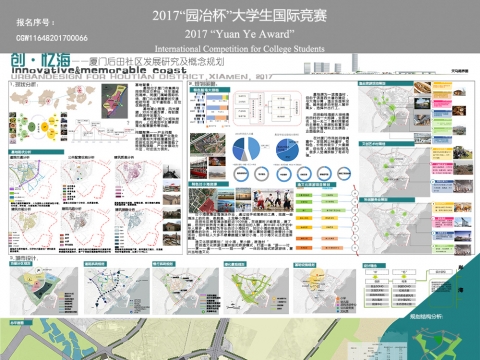Click the 规划结构分析 label
The width and height of the screenshot is (480, 360).
[426, 316]
